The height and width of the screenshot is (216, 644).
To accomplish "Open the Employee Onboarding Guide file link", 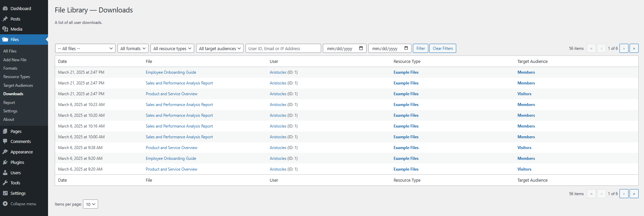I will tap(171, 72).
